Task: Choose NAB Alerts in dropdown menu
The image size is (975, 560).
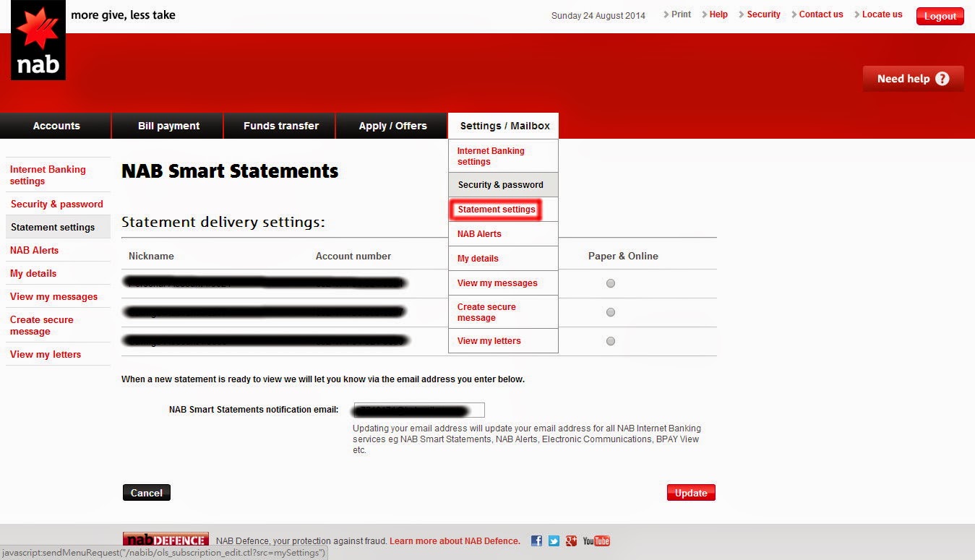Action: pyautogui.click(x=503, y=234)
